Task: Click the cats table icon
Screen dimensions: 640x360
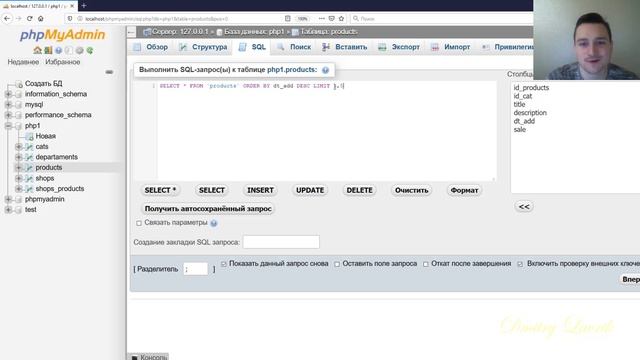Action: coord(29,147)
